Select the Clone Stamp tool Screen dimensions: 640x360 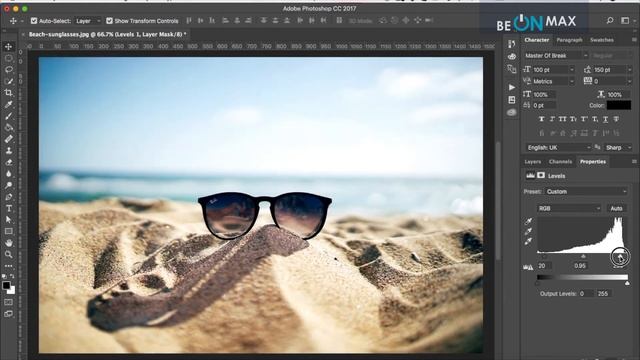click(x=9, y=151)
